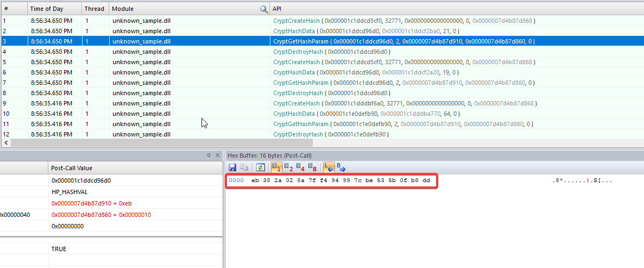Select row 7 CryptGetHashParam call
This screenshot has width=644, height=268.
322,83
